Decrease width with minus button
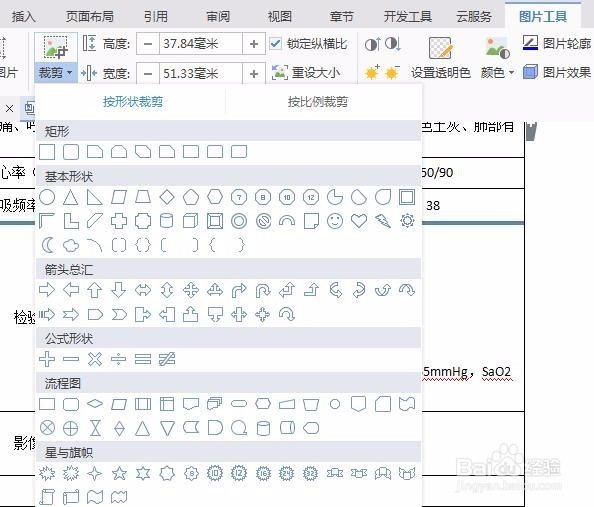The image size is (594, 507). click(x=148, y=74)
